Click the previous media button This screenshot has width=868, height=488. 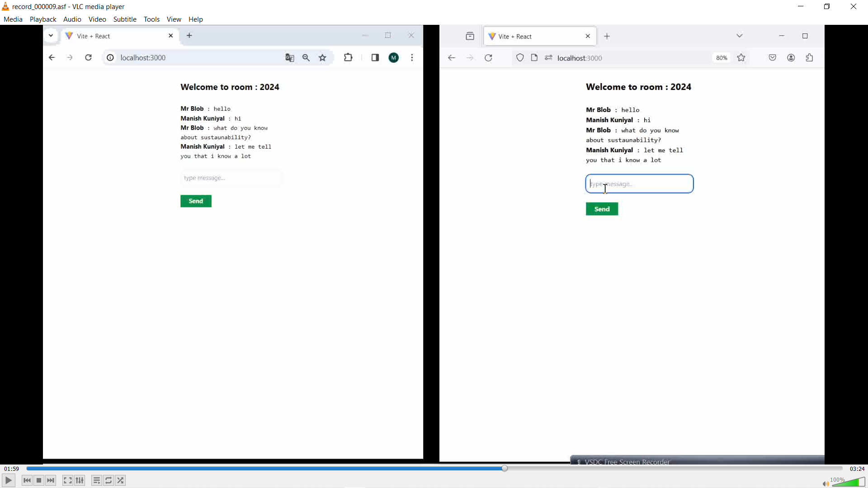[27, 480]
